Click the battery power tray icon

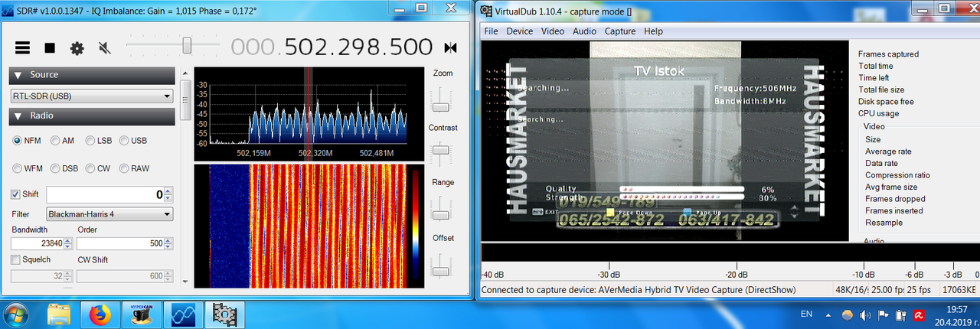[x=900, y=314]
